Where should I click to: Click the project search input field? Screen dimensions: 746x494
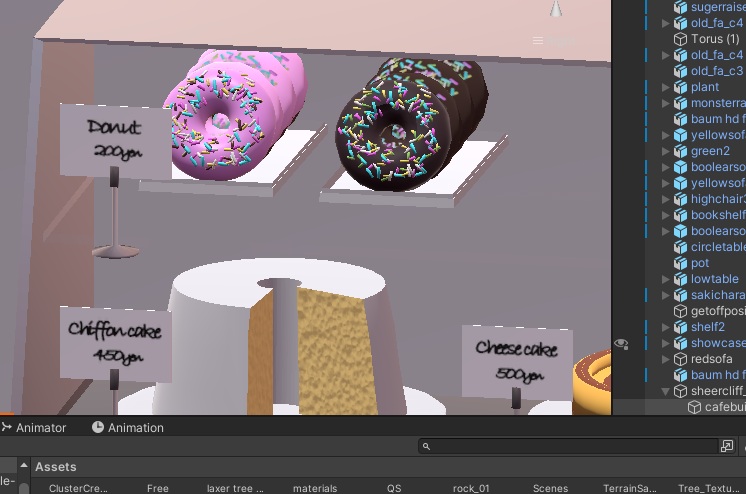coord(570,446)
